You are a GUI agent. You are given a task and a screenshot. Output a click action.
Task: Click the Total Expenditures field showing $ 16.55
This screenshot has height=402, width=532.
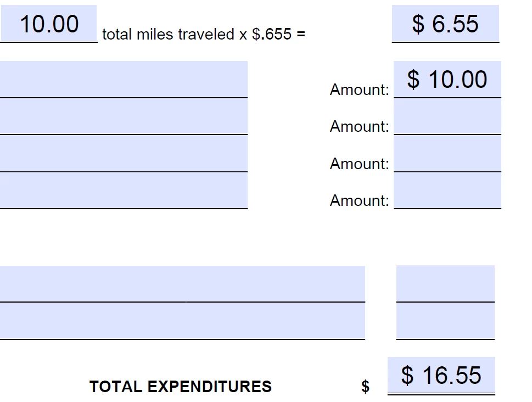pyautogui.click(x=441, y=376)
